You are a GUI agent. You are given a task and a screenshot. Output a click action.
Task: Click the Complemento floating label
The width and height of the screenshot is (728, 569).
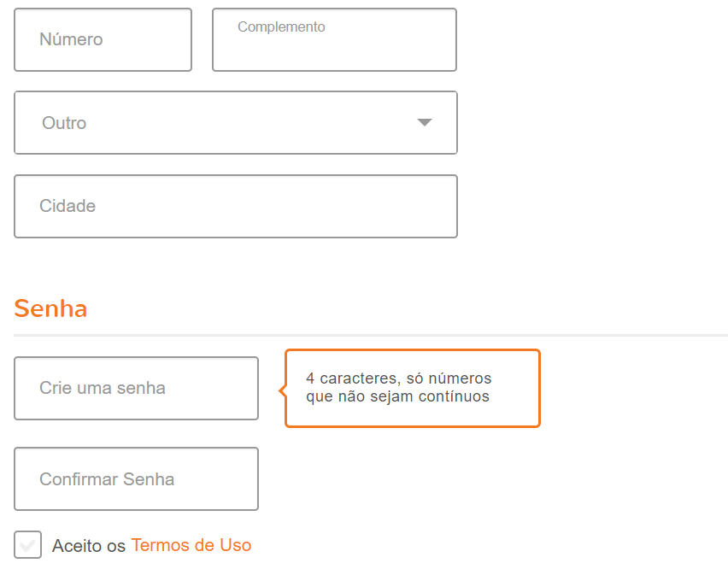click(x=281, y=27)
